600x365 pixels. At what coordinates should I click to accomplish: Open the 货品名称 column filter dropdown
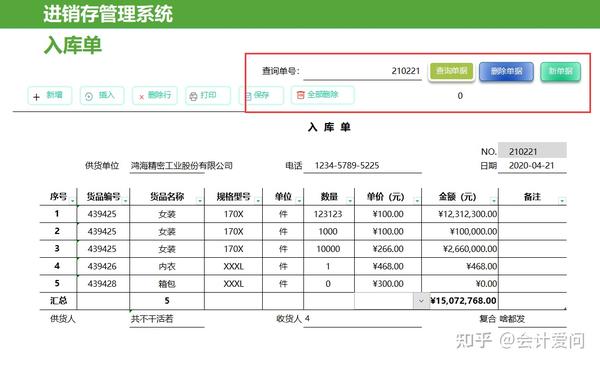(x=200, y=200)
